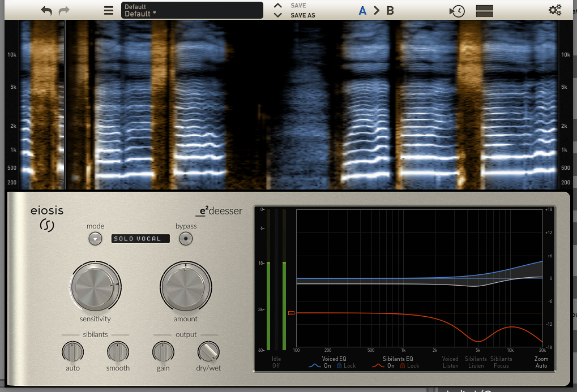Enable Sibilants Focus
The width and height of the screenshot is (577, 392).
click(501, 362)
